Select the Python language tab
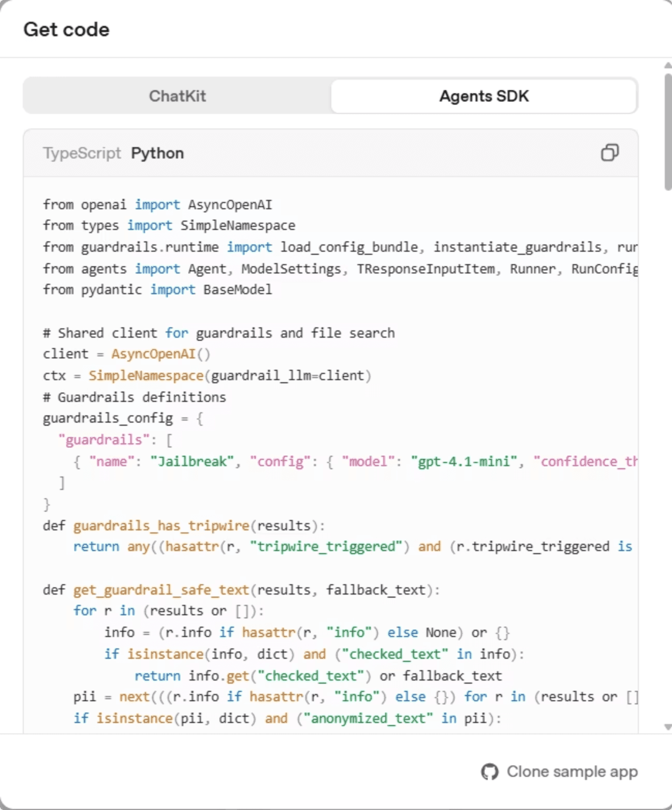 157,153
